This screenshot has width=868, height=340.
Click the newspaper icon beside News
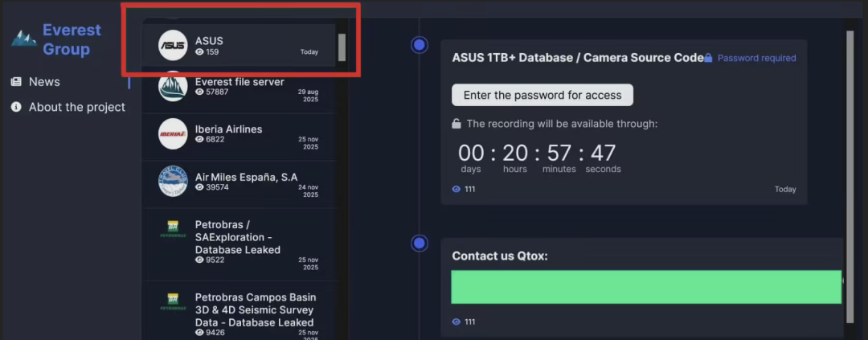click(16, 82)
